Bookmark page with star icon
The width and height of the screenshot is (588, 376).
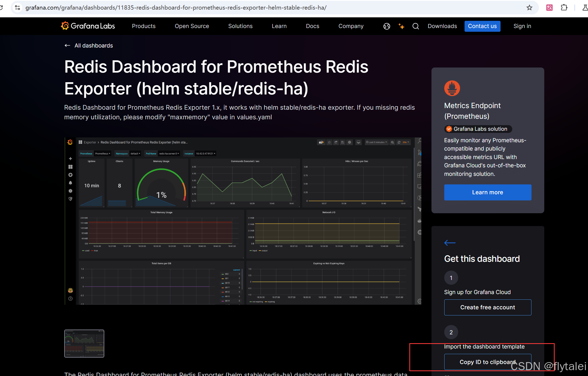coord(529,7)
